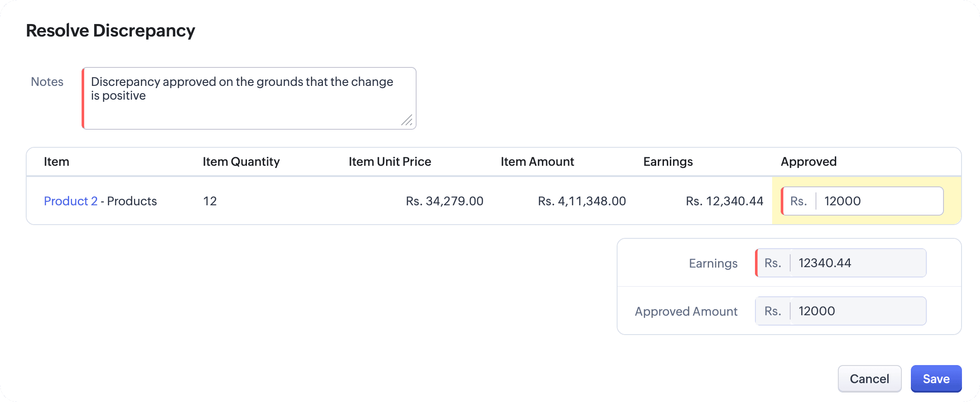Click the Resolve Discrepancy dialog title
This screenshot has height=402, width=980.
pos(111,31)
